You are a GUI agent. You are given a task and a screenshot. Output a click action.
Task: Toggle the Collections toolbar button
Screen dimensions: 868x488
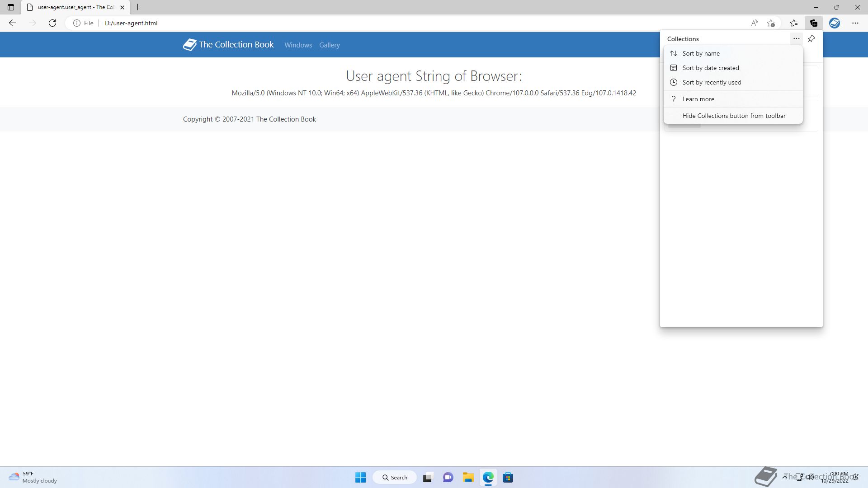click(814, 23)
